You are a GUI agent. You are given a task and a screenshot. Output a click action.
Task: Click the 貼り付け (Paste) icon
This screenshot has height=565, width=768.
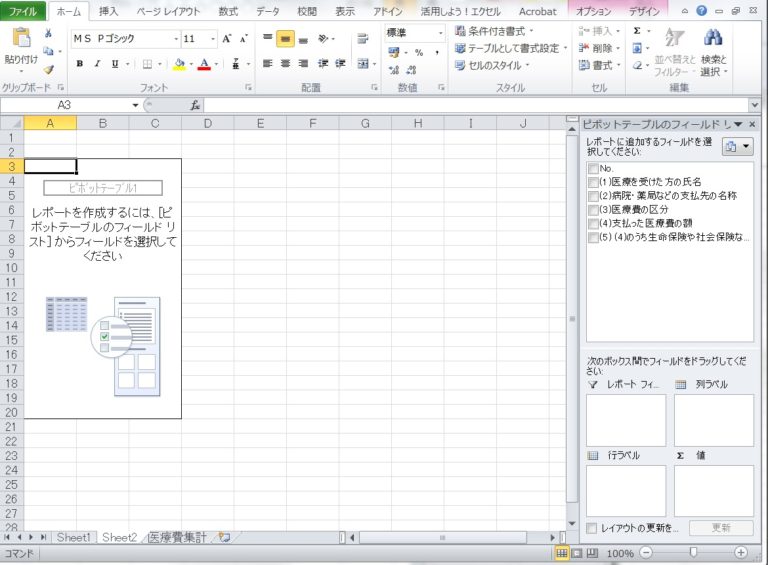19,42
